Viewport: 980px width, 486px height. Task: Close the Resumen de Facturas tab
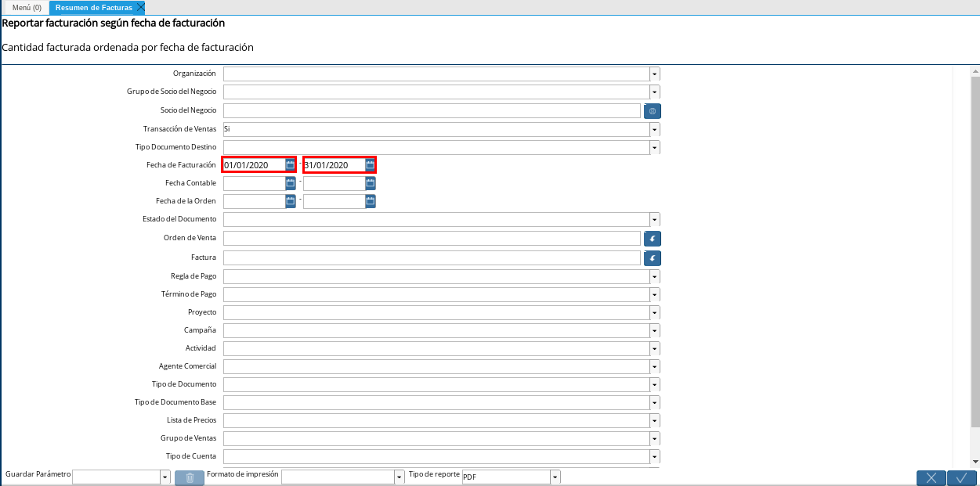pyautogui.click(x=140, y=7)
